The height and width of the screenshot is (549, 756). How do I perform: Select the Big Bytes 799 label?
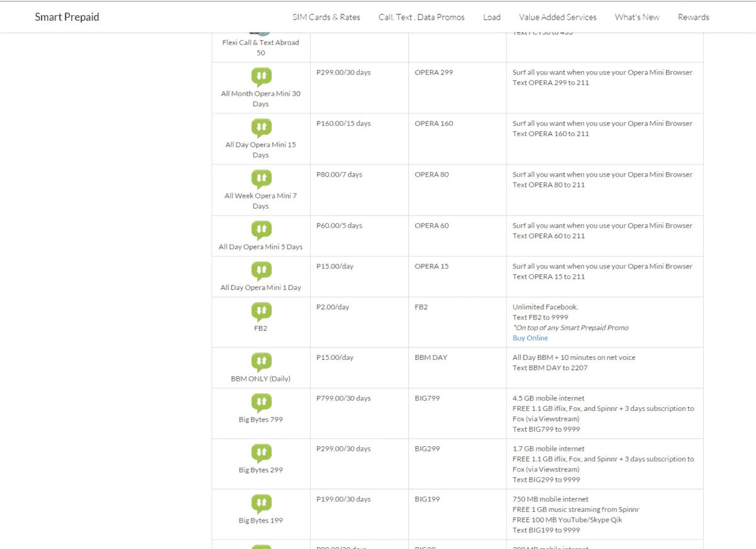pyautogui.click(x=261, y=419)
